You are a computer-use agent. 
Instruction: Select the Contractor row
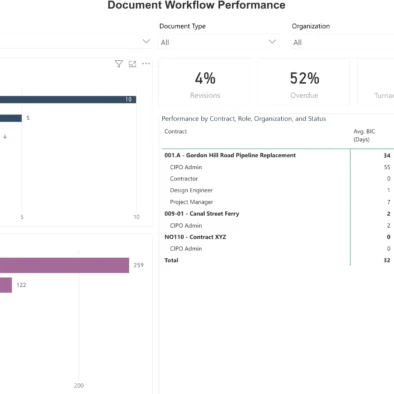(277, 179)
